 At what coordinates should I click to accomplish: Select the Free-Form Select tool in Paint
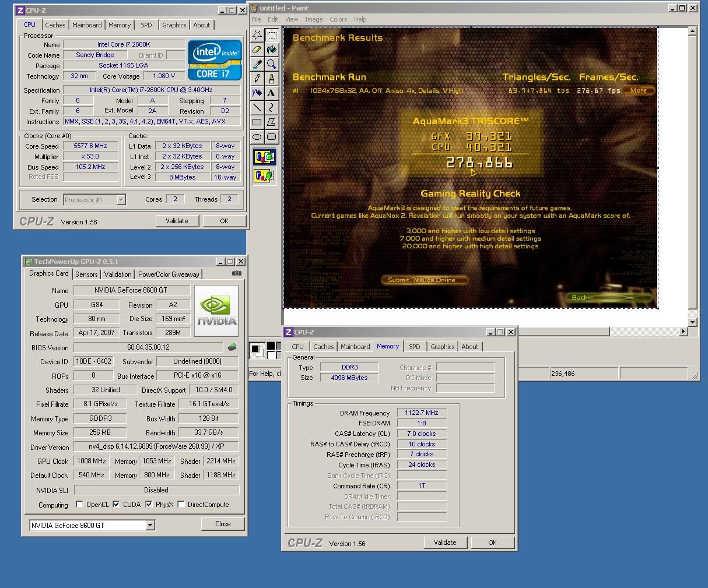257,35
